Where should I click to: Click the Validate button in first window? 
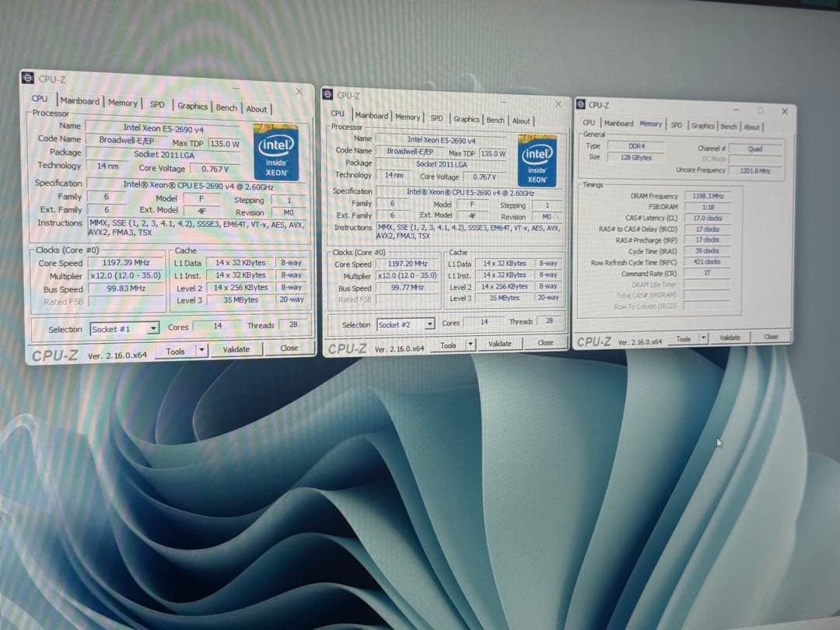pyautogui.click(x=236, y=349)
